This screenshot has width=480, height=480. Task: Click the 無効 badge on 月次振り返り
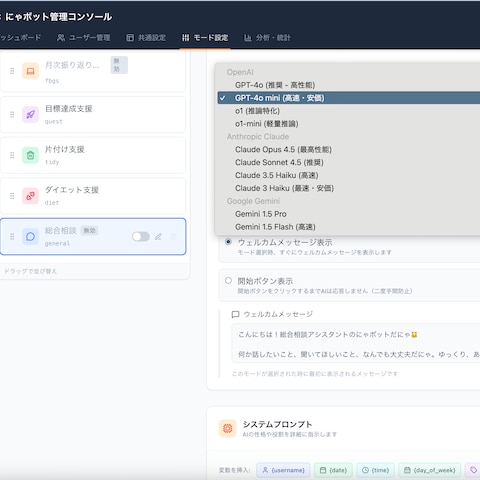(x=119, y=65)
